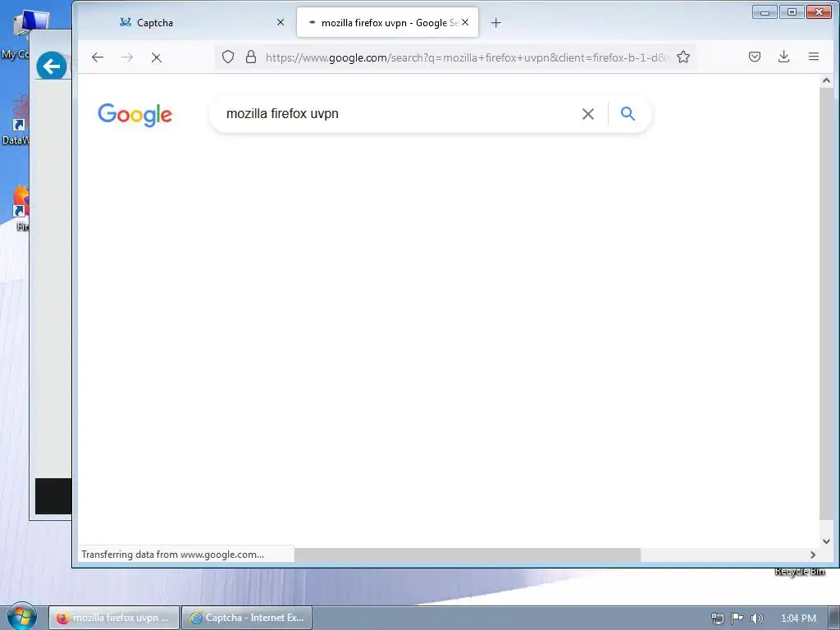Viewport: 840px width, 630px height.
Task: Click the horizontal scrollbar thumb
Action: (x=467, y=555)
